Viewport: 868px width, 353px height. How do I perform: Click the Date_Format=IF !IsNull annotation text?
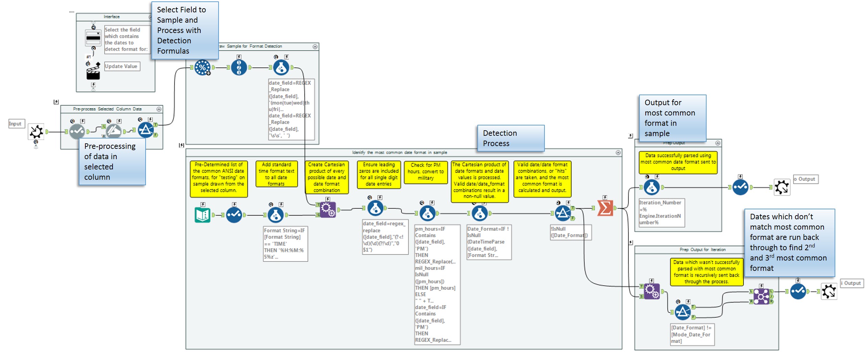489,242
